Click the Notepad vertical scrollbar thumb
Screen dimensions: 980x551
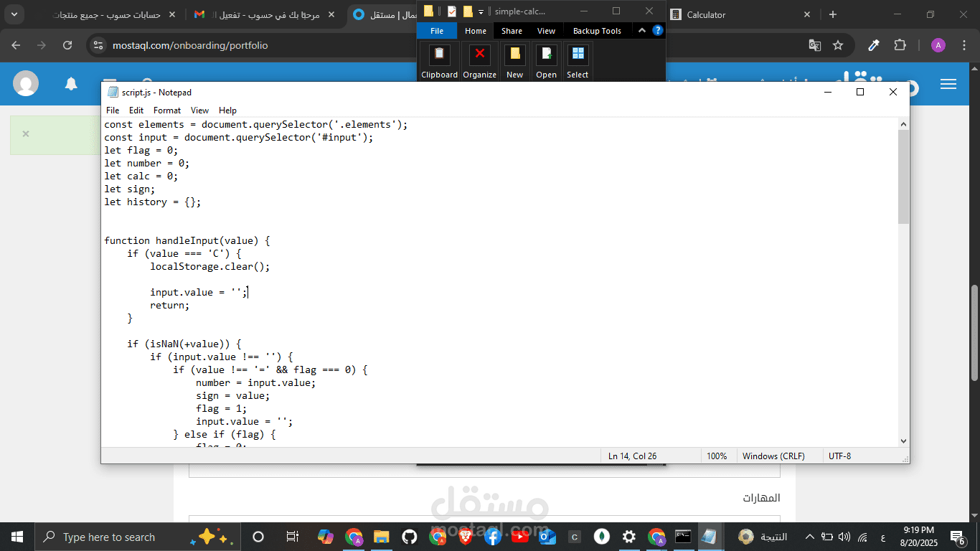(903, 177)
